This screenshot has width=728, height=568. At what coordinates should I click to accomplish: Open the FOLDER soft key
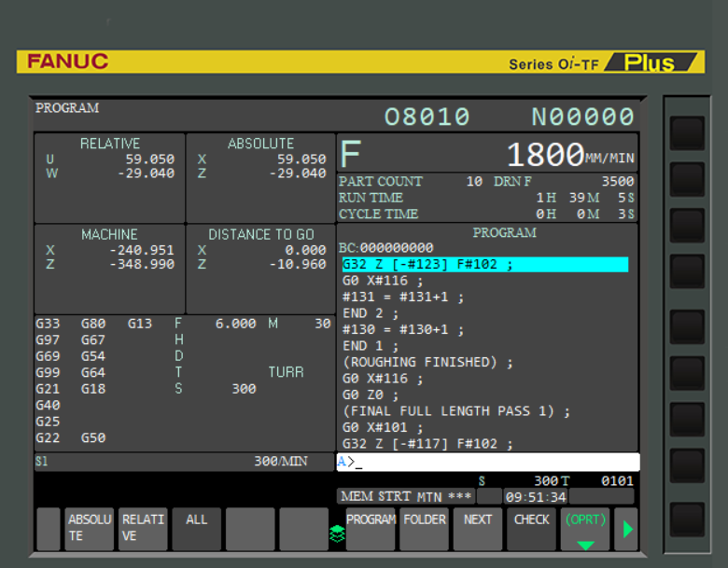point(425,529)
